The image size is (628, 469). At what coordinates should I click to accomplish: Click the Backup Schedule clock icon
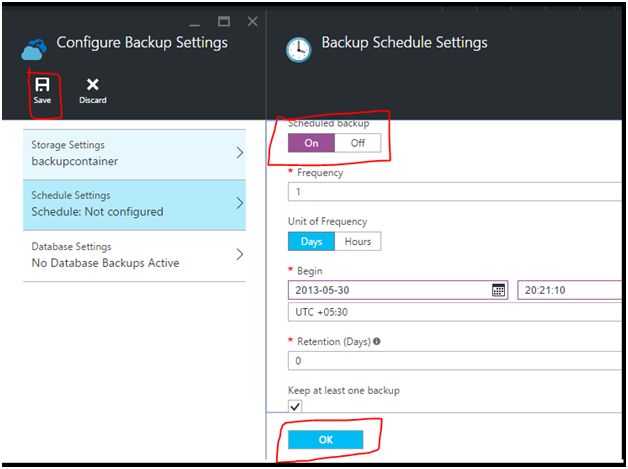pyautogui.click(x=298, y=50)
